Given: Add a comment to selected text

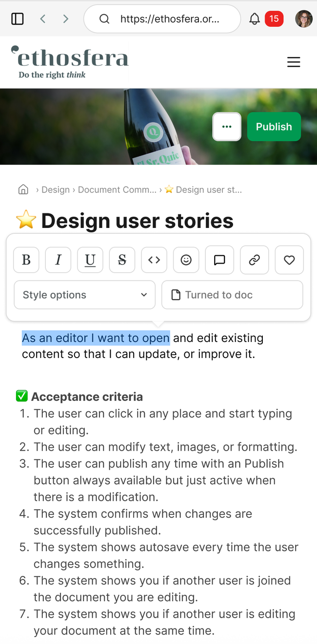Looking at the screenshot, I should tap(219, 260).
